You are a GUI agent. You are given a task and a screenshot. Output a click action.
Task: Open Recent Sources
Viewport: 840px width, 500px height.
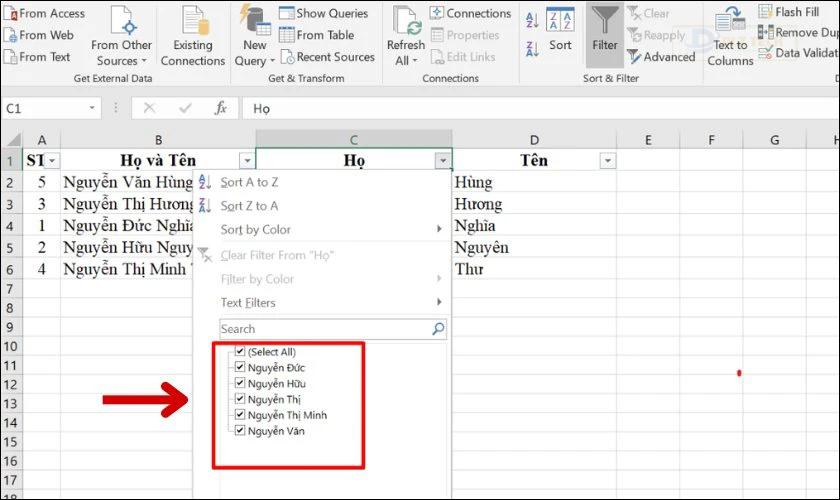click(x=327, y=57)
